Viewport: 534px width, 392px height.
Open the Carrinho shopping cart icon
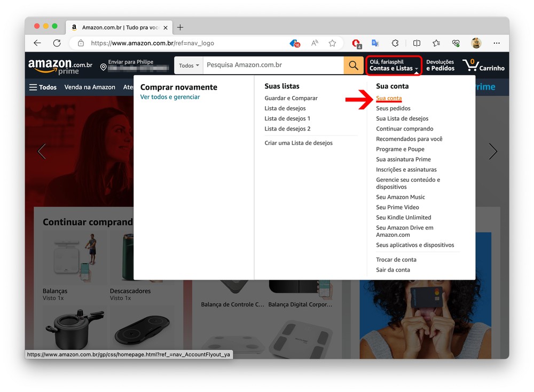coord(483,66)
